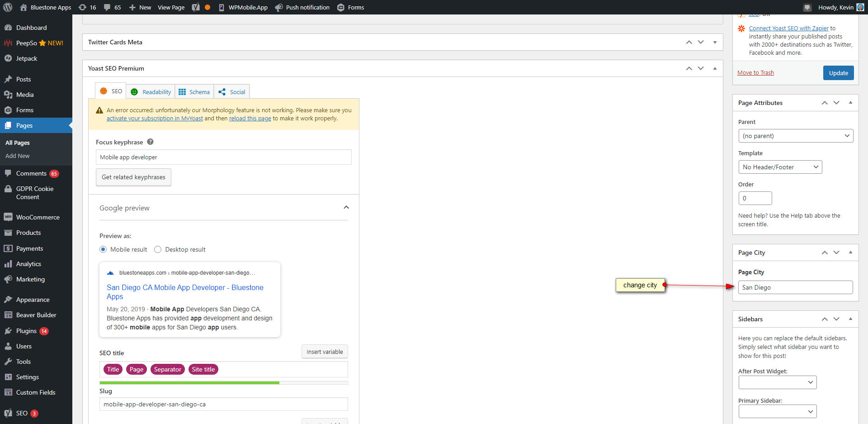Click the notifications icon beside Howdy, Kevin

[x=807, y=7]
